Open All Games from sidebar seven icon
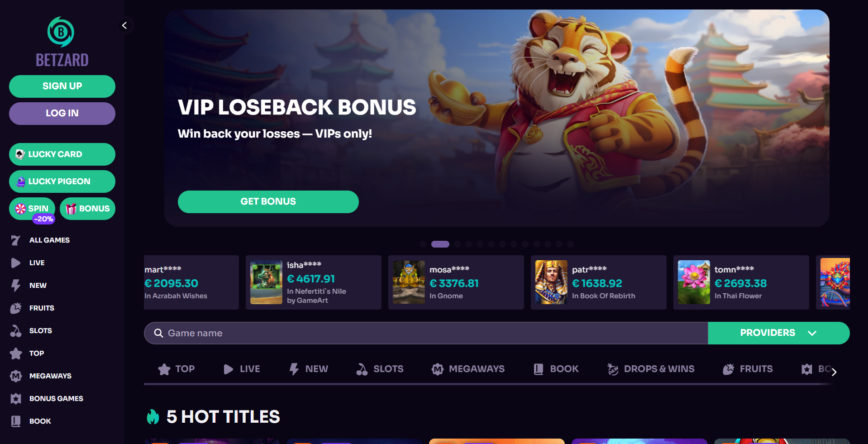This screenshot has width=868, height=444. (16, 240)
